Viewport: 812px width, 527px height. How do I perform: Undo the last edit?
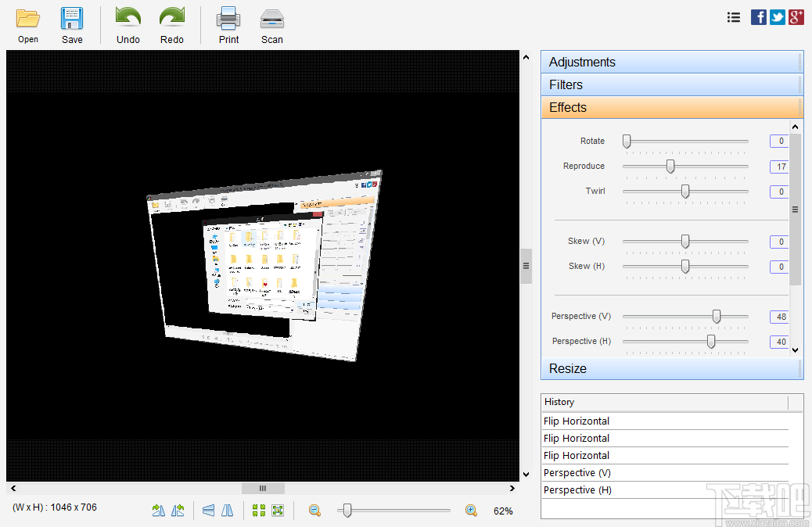pyautogui.click(x=128, y=25)
